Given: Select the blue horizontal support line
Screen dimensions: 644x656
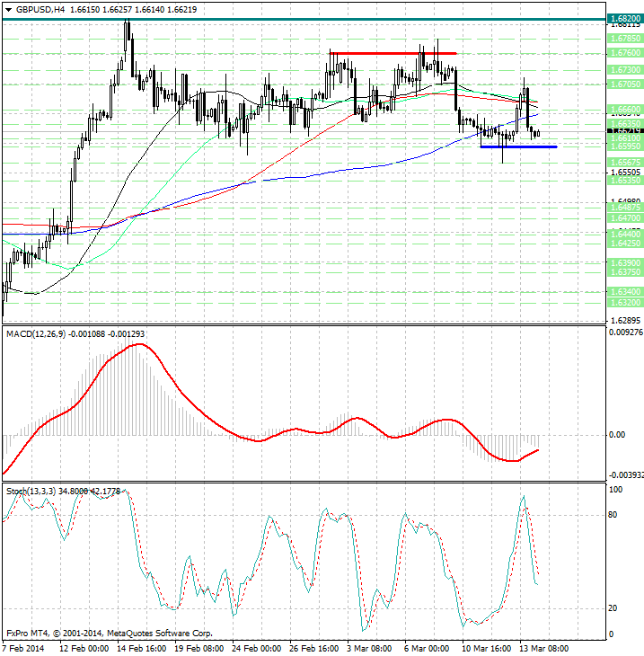Looking at the screenshot, I should 518,146.
